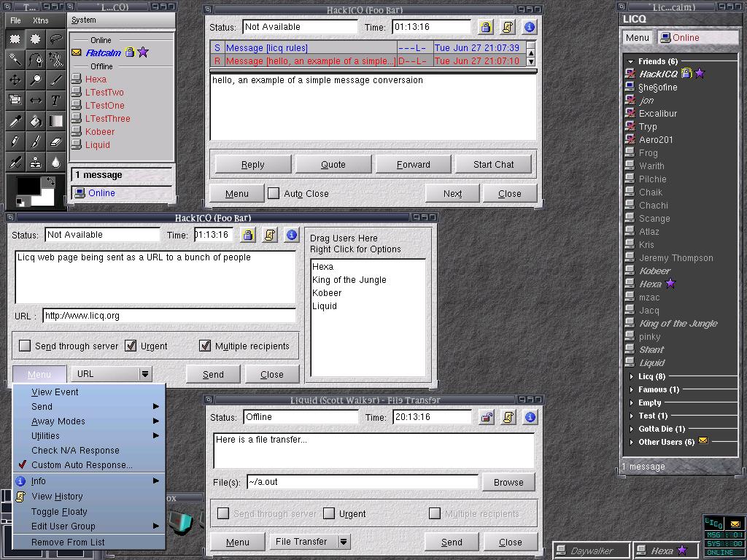Viewport: 747px width, 560px height.
Task: Click the Next button in message window
Action: pos(452,193)
